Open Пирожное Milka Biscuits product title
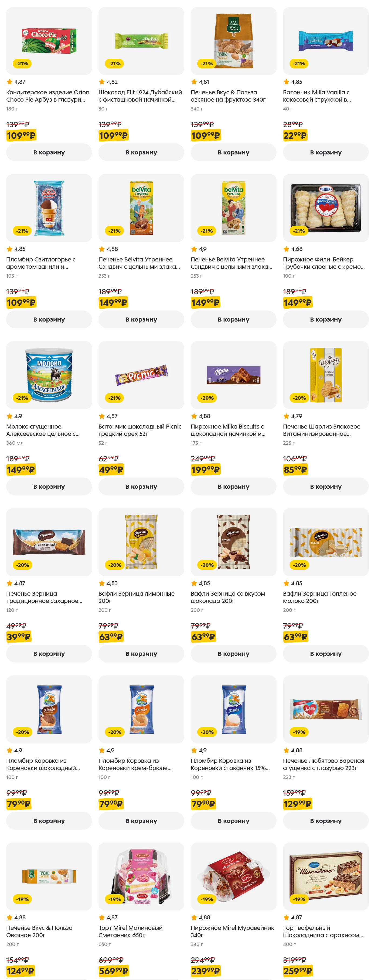 point(228,430)
